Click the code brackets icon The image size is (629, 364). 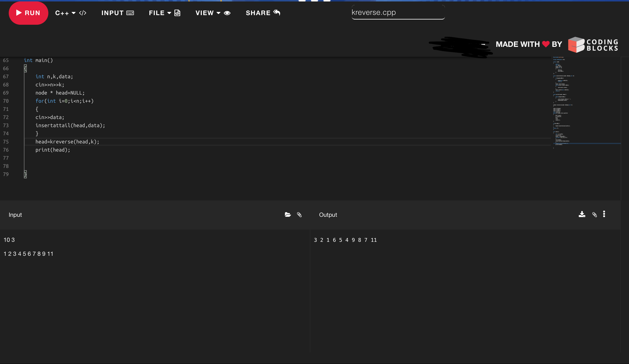83,13
